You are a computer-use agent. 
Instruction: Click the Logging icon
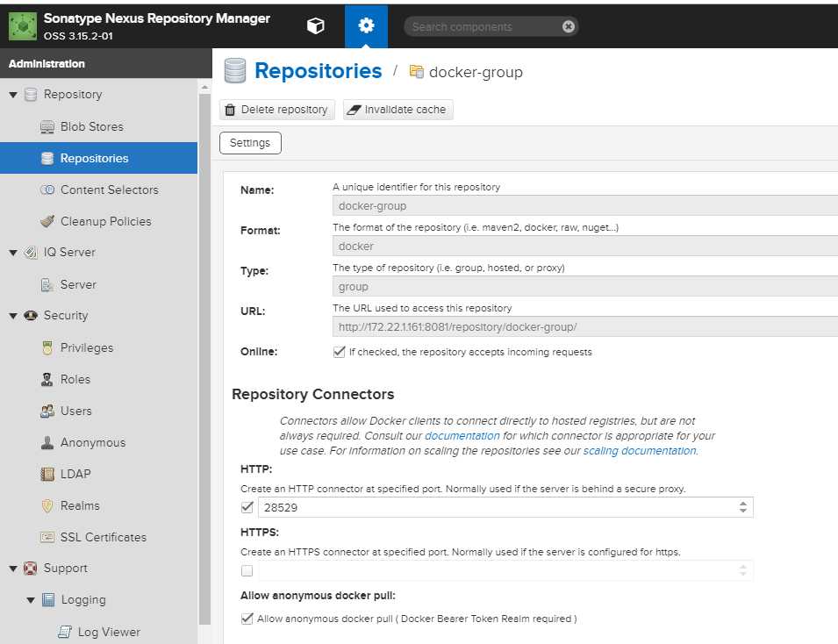(48, 599)
